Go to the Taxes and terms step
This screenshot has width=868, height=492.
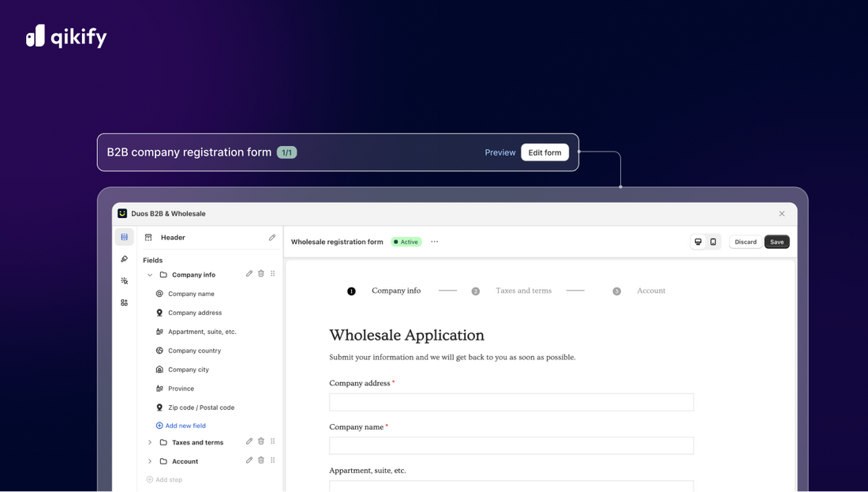pos(522,291)
